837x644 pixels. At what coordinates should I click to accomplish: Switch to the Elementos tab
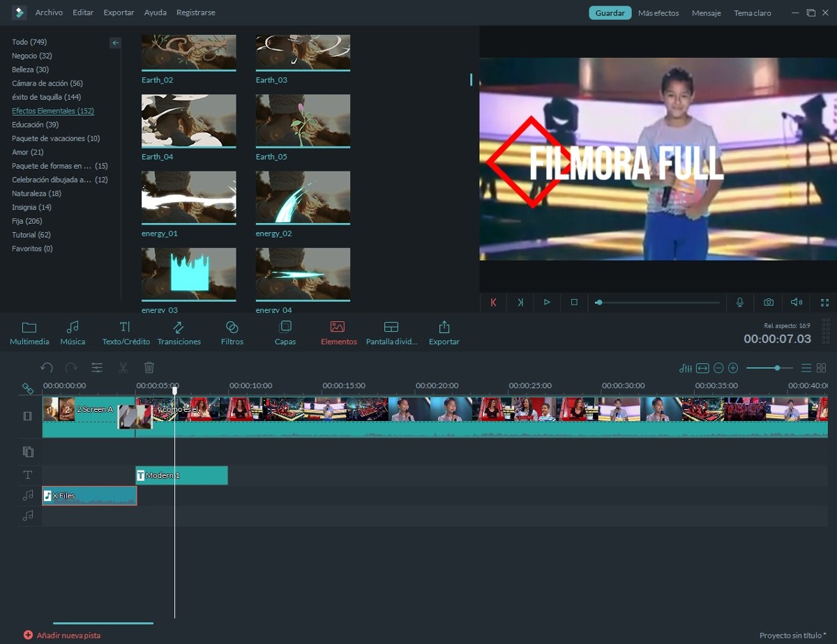tap(338, 332)
